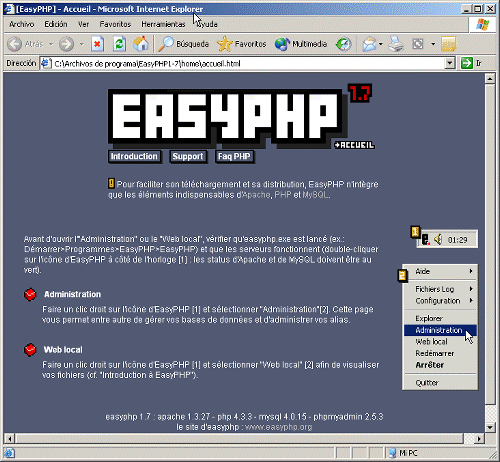Screen dimensions: 500x462
Task: Print the page with printer icon
Action: pos(396,44)
